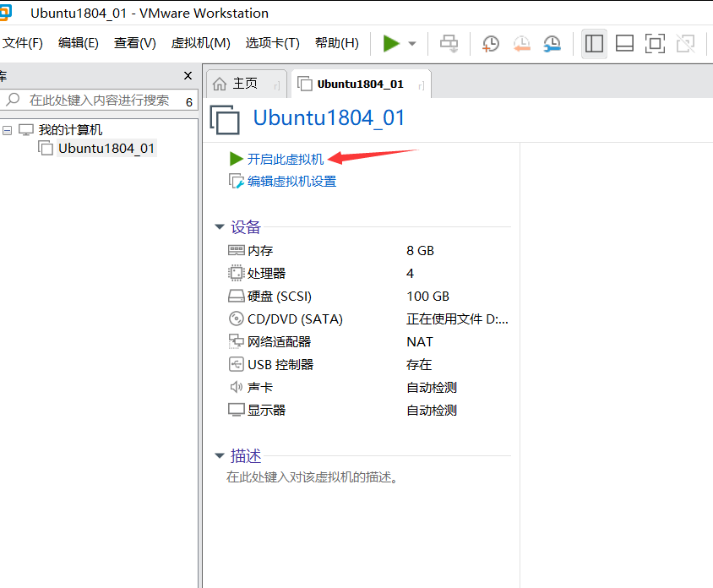The height and width of the screenshot is (588, 713).
Task: Click the wrench icon beside 编辑虚拟机设置
Action: (x=236, y=182)
